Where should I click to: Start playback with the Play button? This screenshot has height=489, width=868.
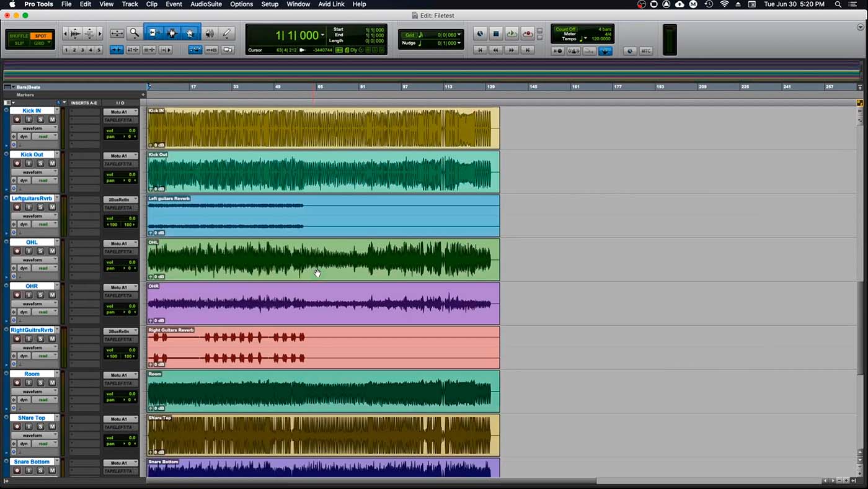coord(511,34)
